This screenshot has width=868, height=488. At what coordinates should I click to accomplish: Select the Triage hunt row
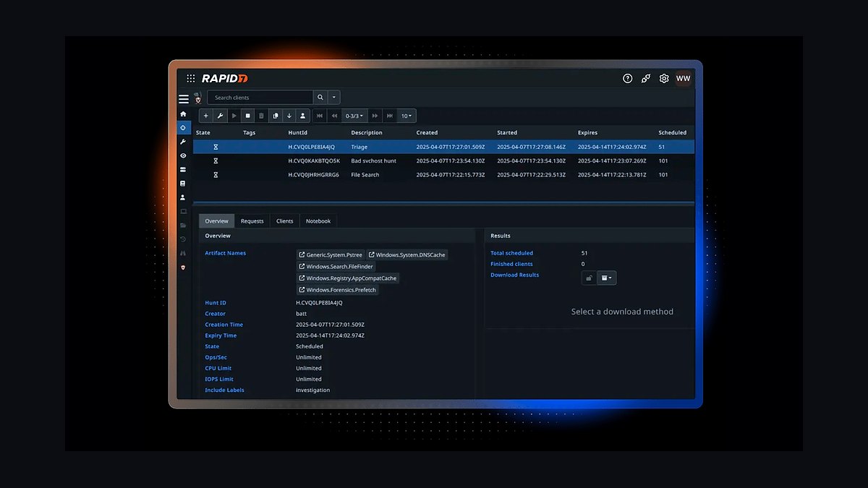tap(443, 147)
